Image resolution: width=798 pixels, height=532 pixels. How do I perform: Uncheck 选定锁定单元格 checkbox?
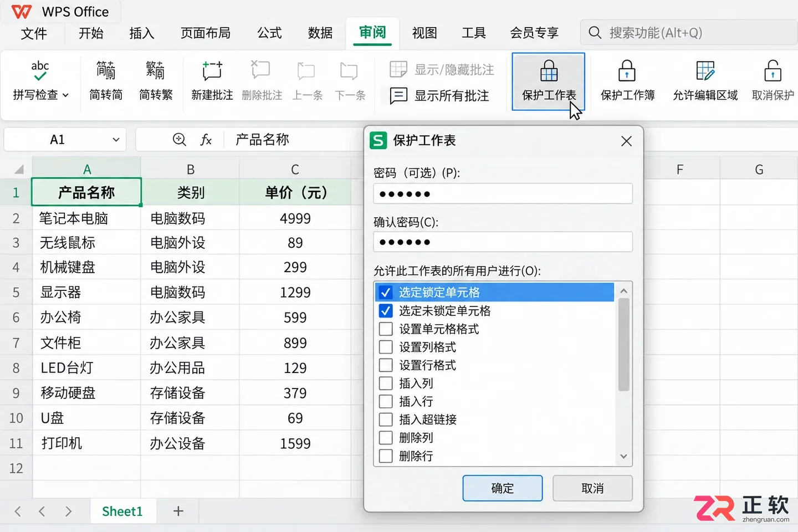coord(386,292)
